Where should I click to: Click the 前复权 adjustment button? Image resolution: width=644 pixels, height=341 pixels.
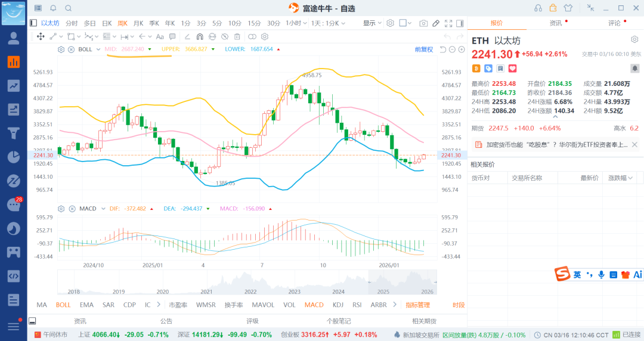pyautogui.click(x=424, y=49)
